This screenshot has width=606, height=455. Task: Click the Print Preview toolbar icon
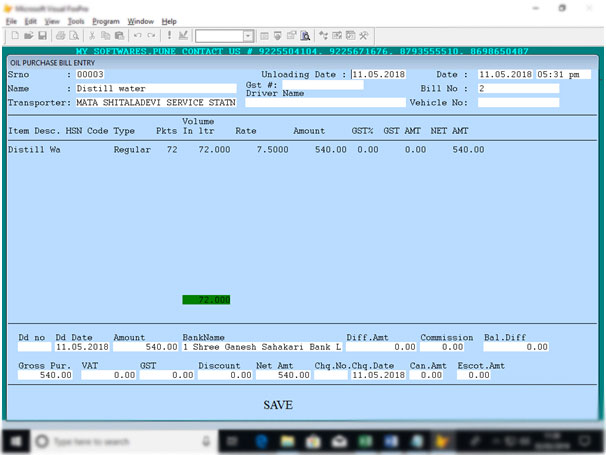click(73, 36)
